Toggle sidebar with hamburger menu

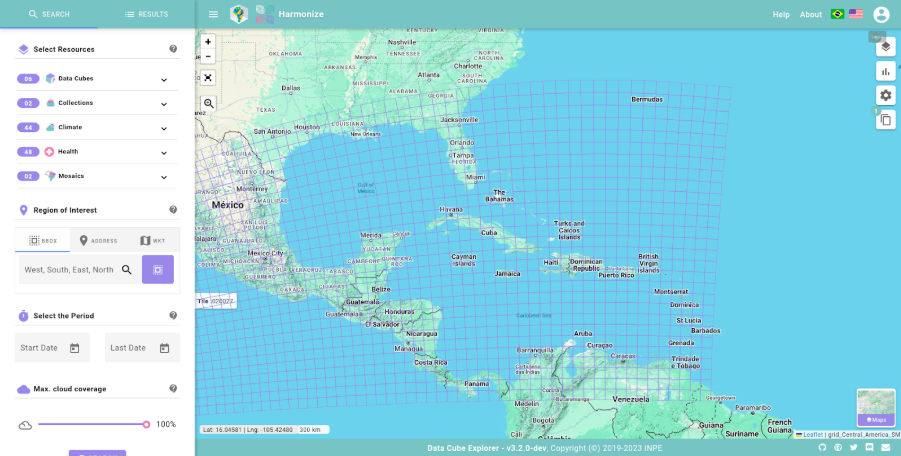tap(213, 14)
